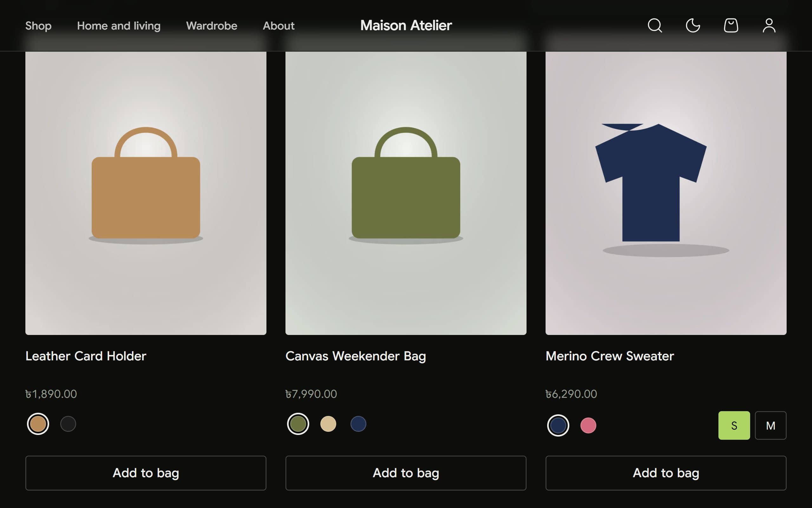Screen dimensions: 812x508
Task: Open the About page
Action: click(x=278, y=25)
